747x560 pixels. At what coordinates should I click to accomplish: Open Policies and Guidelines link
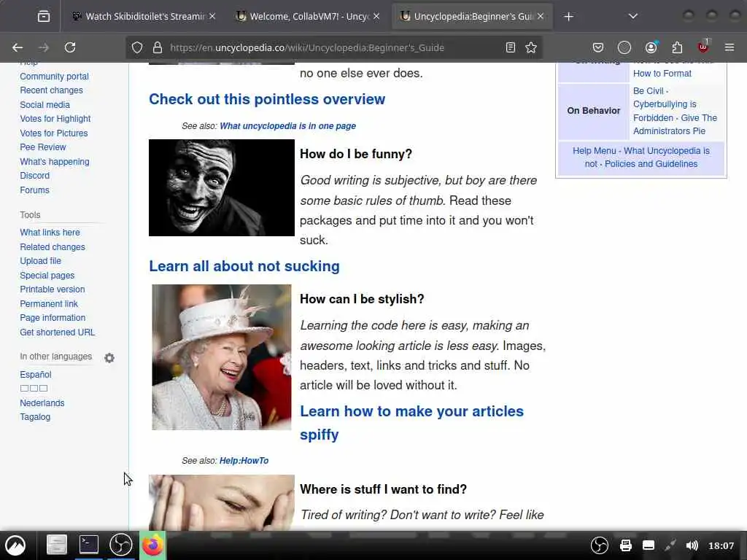click(x=651, y=164)
